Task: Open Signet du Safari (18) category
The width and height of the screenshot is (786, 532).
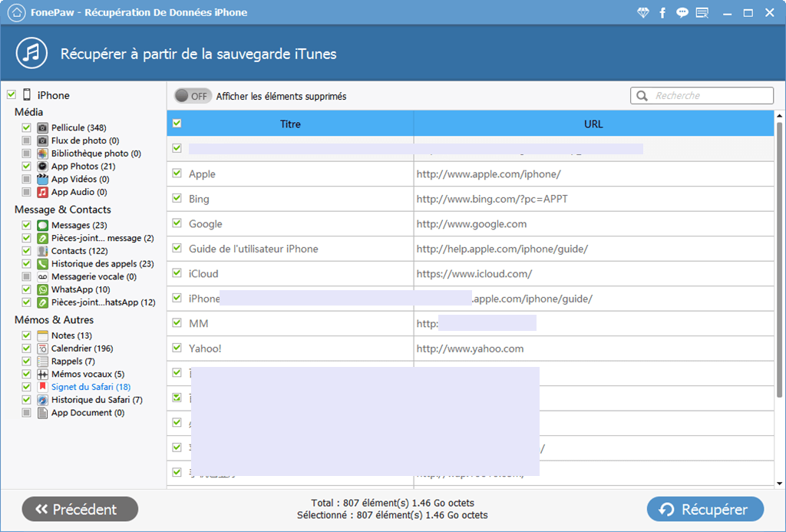Action: pos(91,387)
